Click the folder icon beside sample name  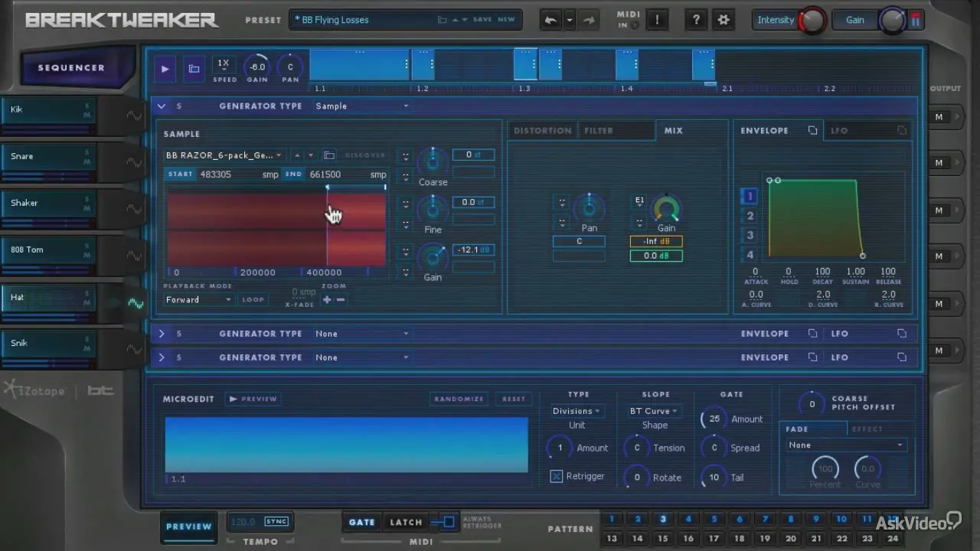[x=329, y=155]
